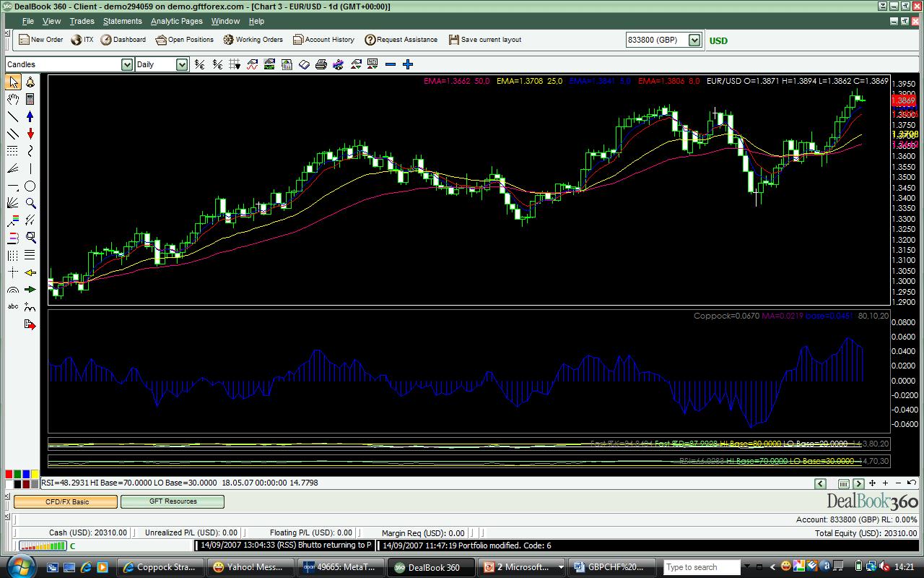Open the Trades menu

click(82, 22)
